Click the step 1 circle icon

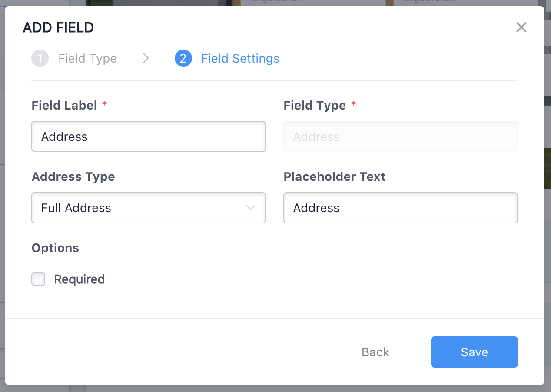coord(40,58)
